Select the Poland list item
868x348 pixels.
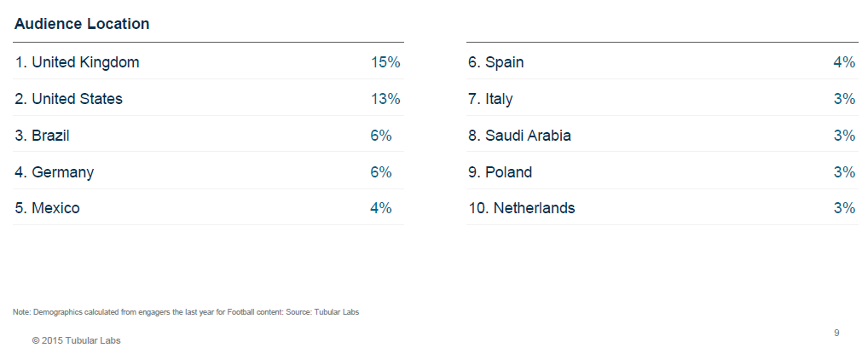coord(500,172)
